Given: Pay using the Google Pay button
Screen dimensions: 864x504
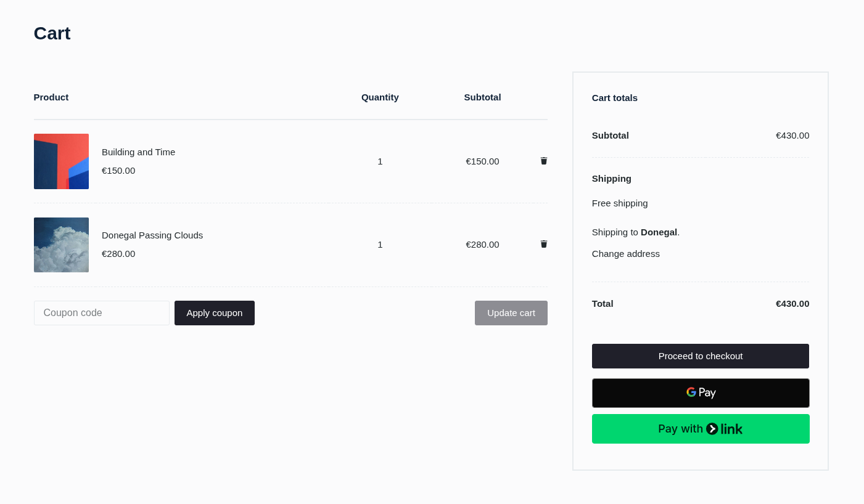Looking at the screenshot, I should pos(700,393).
